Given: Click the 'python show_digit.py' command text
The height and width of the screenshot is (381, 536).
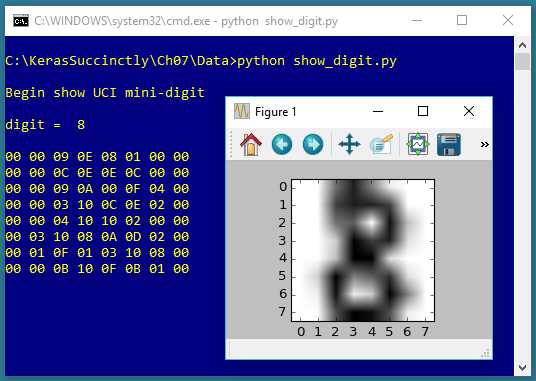Looking at the screenshot, I should [x=317, y=61].
